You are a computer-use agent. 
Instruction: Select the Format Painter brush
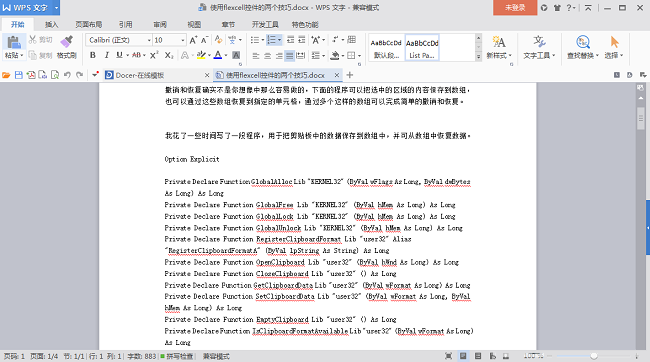pos(66,41)
